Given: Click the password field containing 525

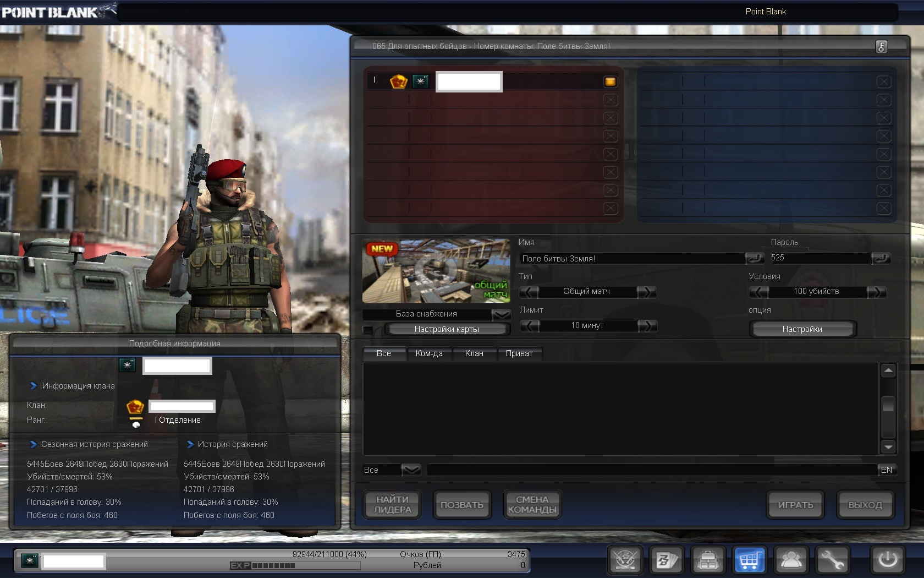Looking at the screenshot, I should tap(820, 258).
